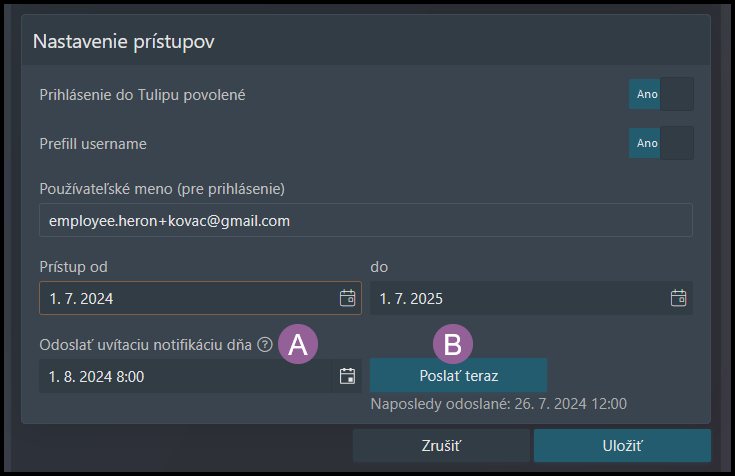Screen dimensions: 735x476
Task: Click the purple A annotation marker
Action: point(298,344)
